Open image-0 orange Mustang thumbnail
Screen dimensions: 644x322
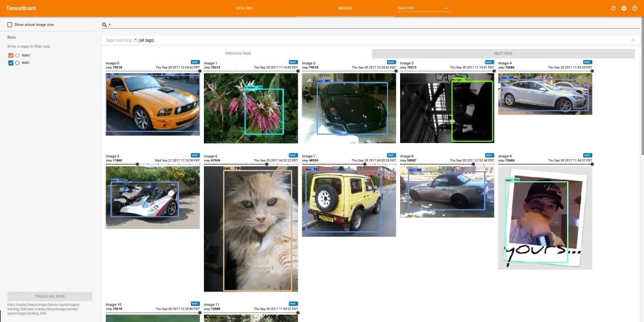point(153,104)
